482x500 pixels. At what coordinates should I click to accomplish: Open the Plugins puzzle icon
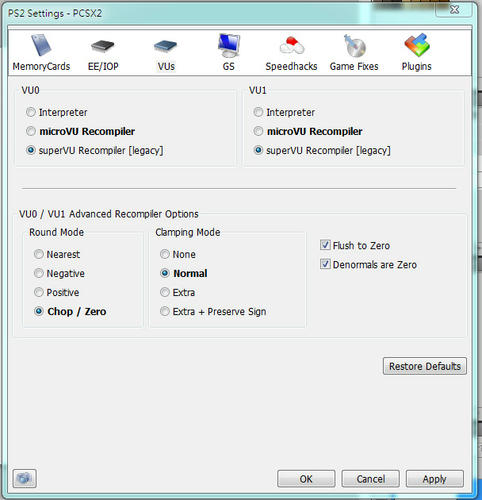point(417,45)
